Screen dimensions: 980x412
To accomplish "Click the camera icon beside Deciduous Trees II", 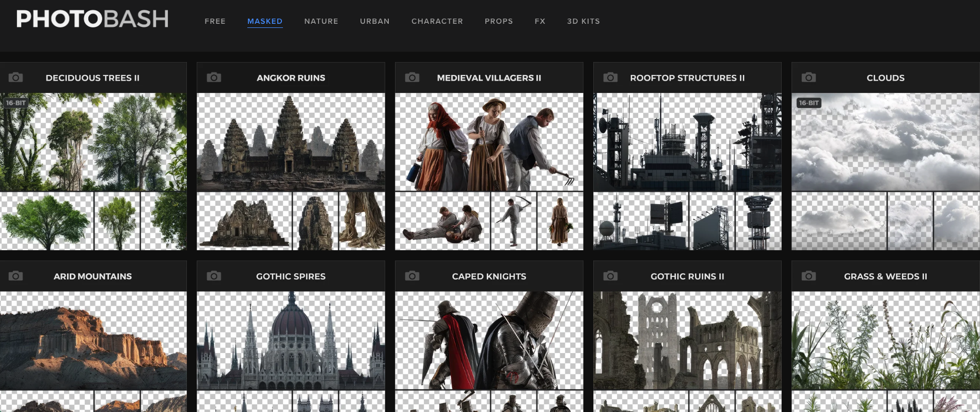I will [15, 78].
